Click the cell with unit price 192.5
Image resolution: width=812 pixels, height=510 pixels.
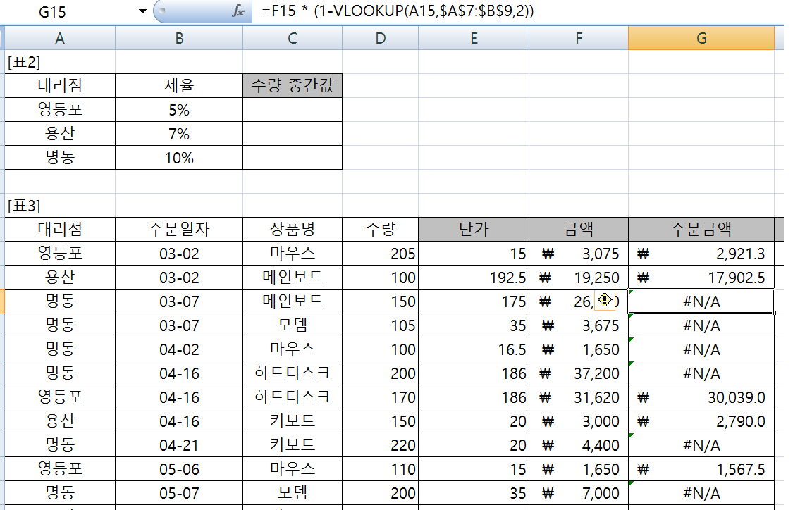tap(473, 278)
